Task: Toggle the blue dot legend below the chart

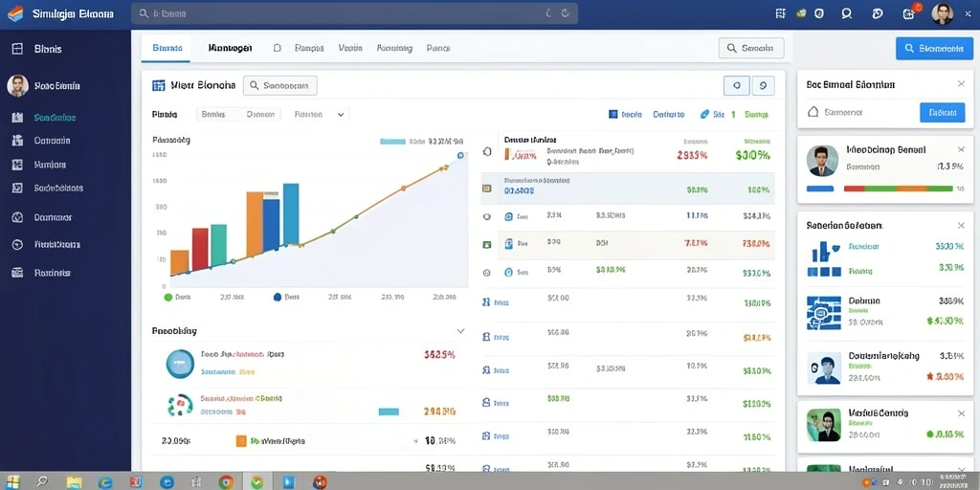Action: point(278,298)
